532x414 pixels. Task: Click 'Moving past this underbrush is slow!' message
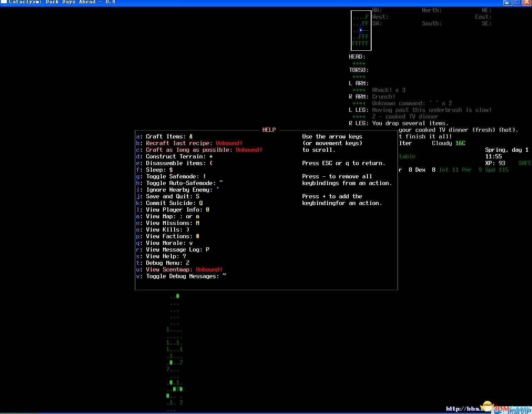tap(432, 110)
